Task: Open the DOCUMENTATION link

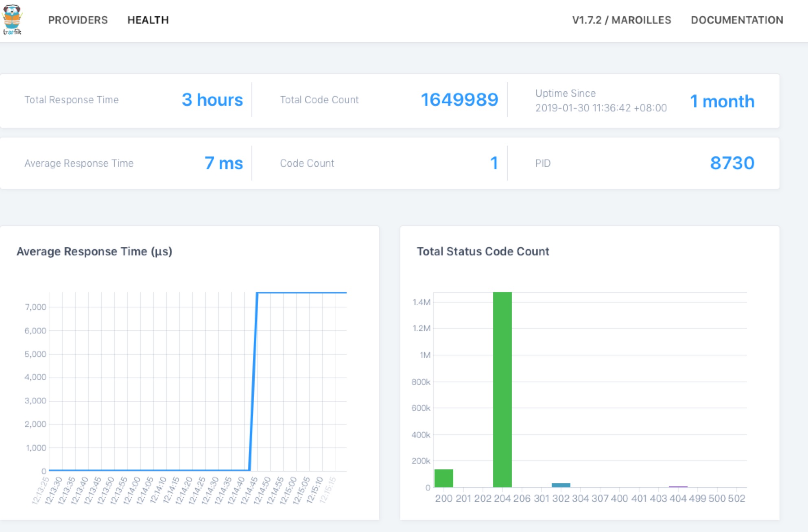Action: click(x=737, y=20)
